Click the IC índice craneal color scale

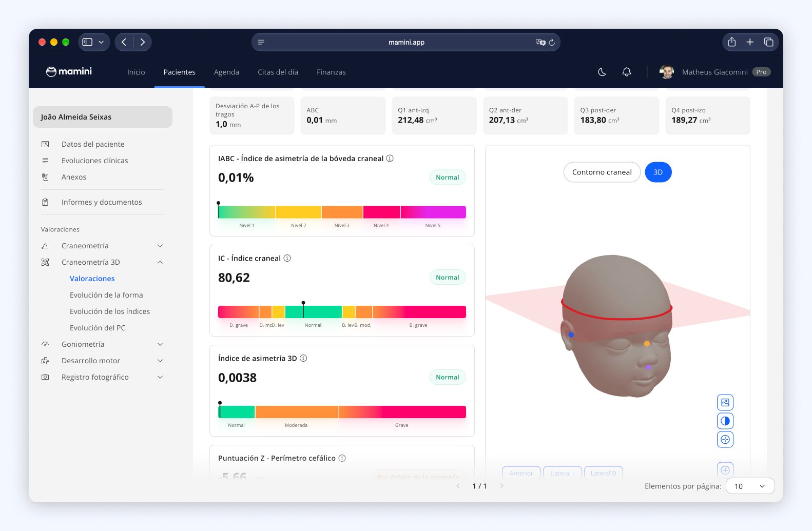(342, 312)
